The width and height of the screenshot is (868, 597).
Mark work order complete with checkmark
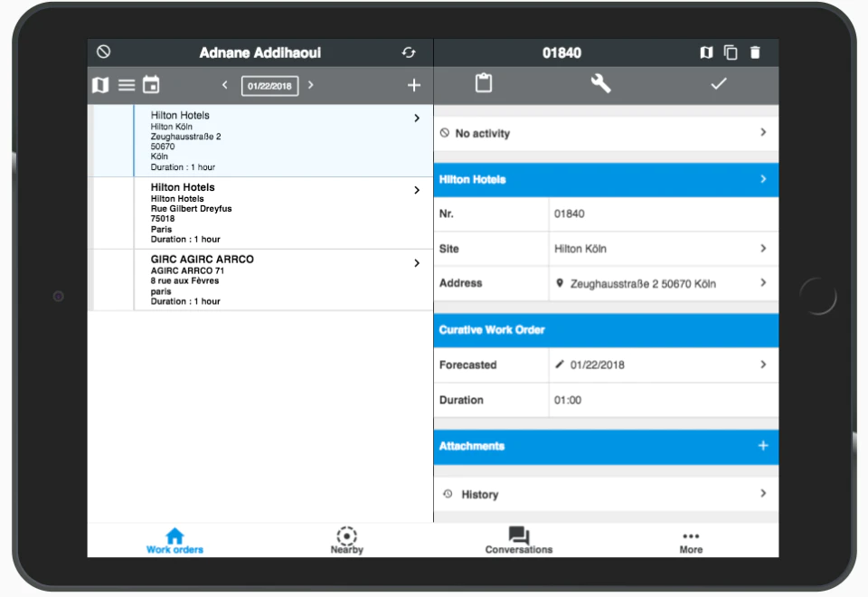click(x=719, y=84)
